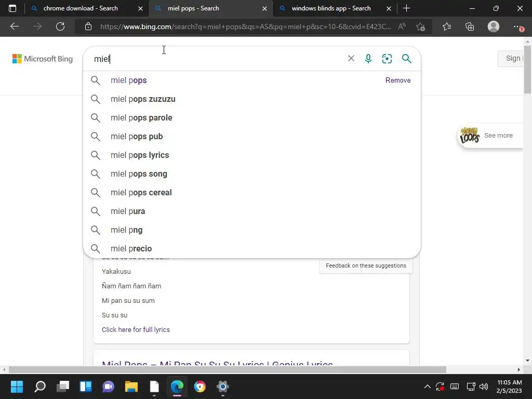Open visual search camera icon
Viewport: 532px width, 399px height.
click(387, 59)
